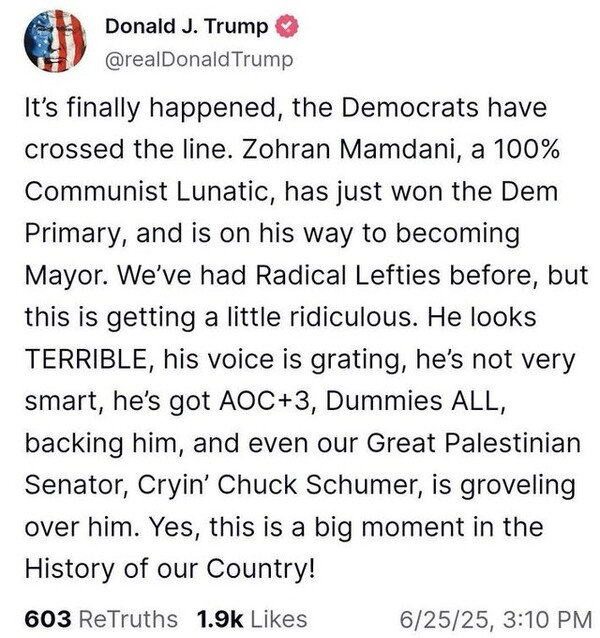The width and height of the screenshot is (600, 638).
Task: Click the "1.9k" count number
Action: tap(219, 618)
